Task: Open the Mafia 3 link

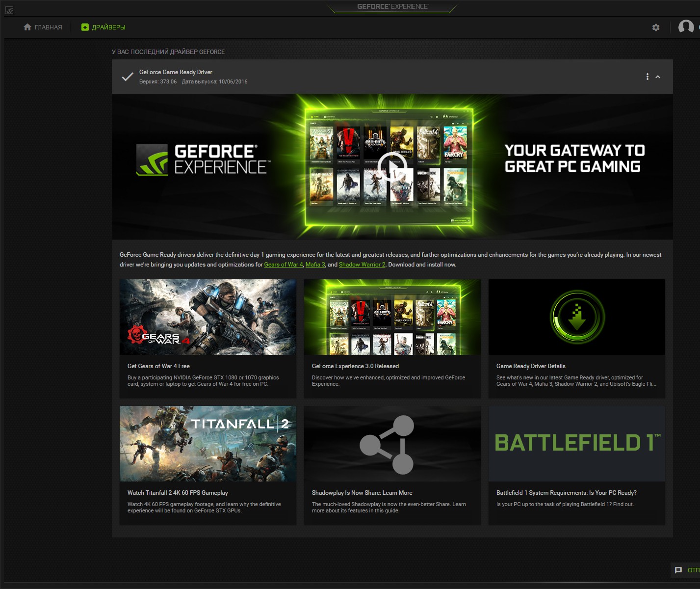Action: [315, 265]
